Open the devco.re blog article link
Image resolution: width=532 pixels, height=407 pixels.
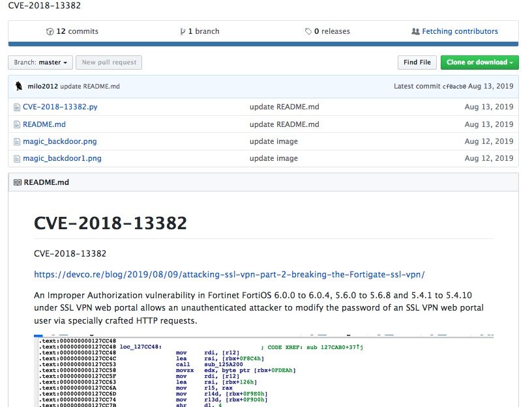click(x=229, y=275)
